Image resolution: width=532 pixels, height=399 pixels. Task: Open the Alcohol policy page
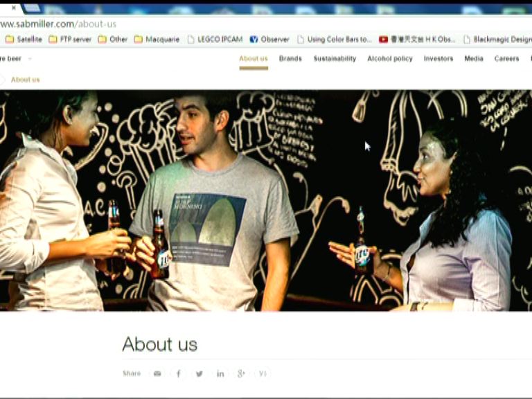click(389, 59)
